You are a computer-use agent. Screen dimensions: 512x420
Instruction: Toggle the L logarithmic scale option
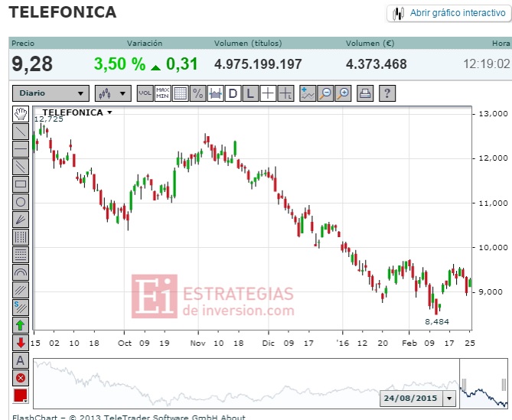tap(250, 93)
